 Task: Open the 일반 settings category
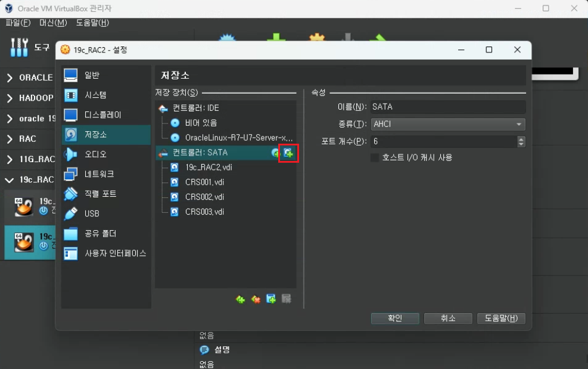tap(106, 75)
